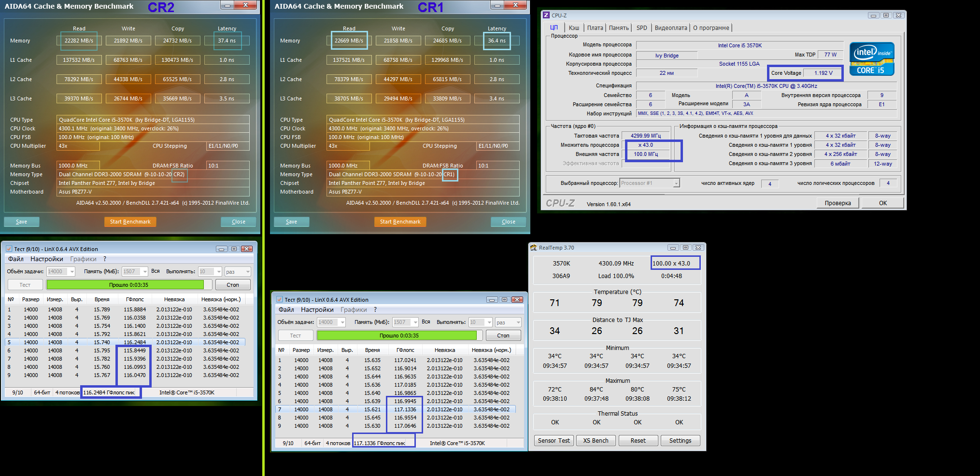Open 'раз' units dropdown in LinX 116.2484-peak window
Screen dimensions: 980x476
(x=248, y=271)
